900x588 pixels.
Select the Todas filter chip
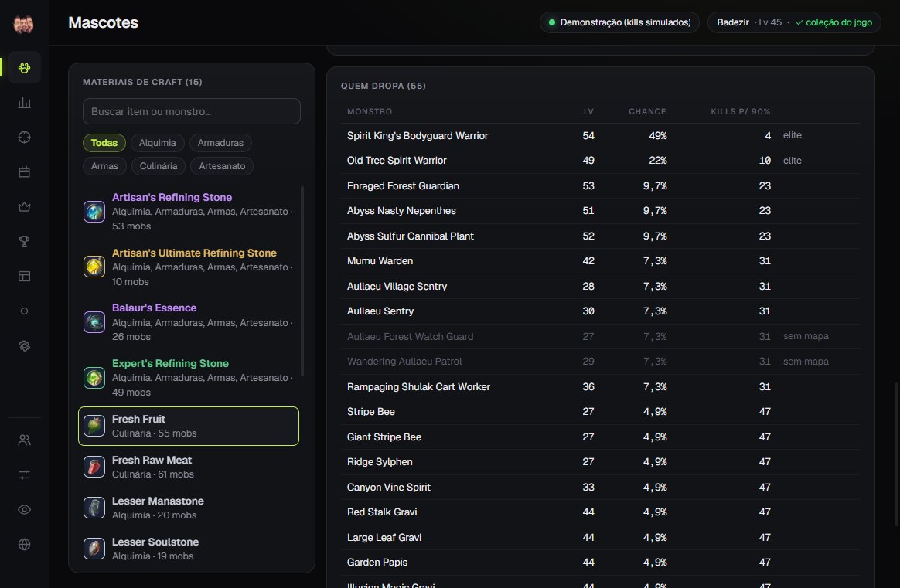[104, 143]
